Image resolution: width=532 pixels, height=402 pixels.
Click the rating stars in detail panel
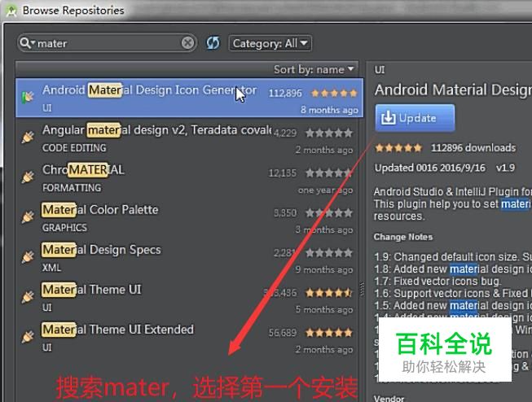[x=398, y=148]
